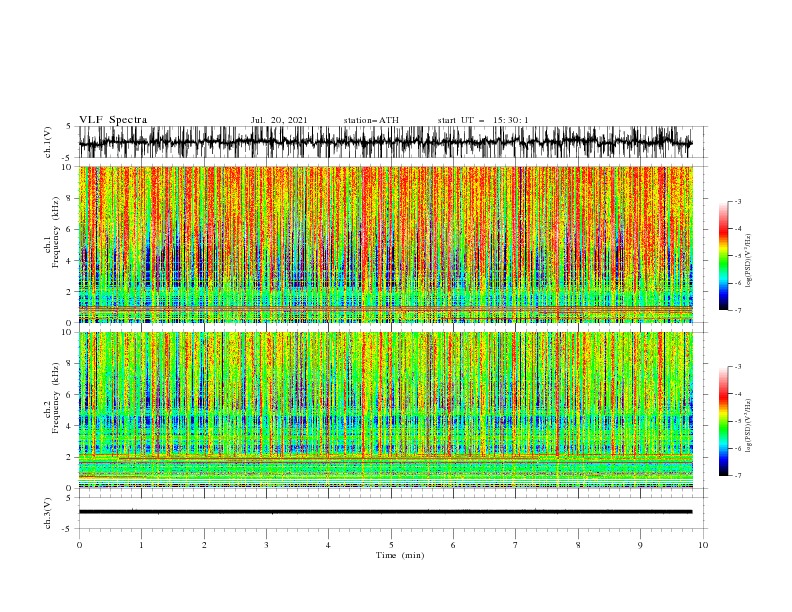Screen dimensions: 792x612
Task: Click time axis tick label "9"
Action: coord(640,545)
